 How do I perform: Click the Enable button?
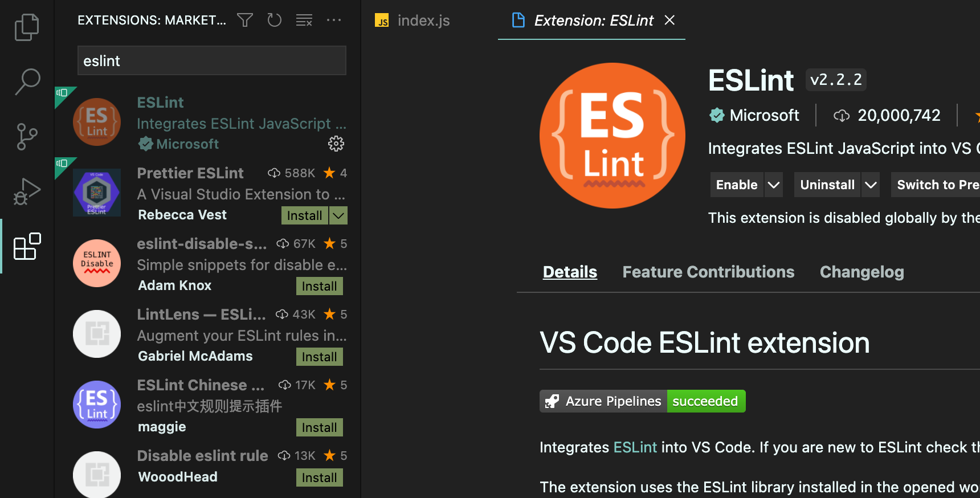[737, 185]
